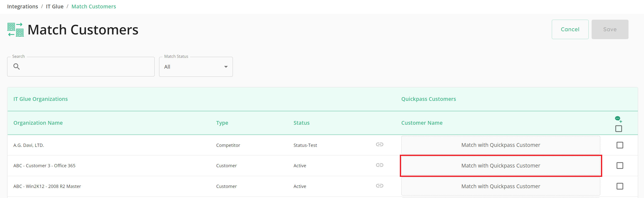Go to Integrations breadcrumb
Image resolution: width=644 pixels, height=198 pixels.
23,6
